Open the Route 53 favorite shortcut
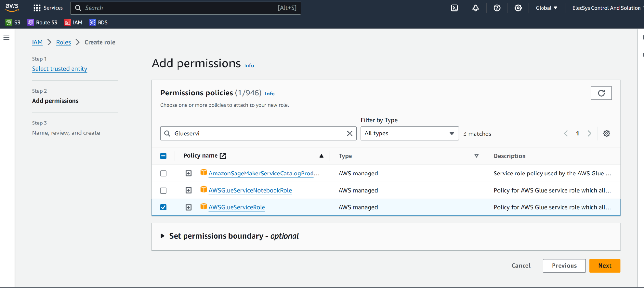The image size is (644, 288). click(x=42, y=22)
